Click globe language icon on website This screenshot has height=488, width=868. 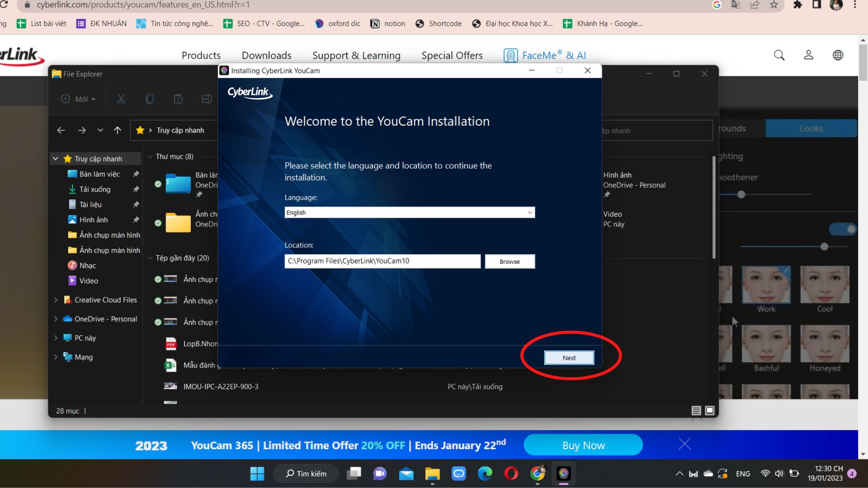coord(838,55)
